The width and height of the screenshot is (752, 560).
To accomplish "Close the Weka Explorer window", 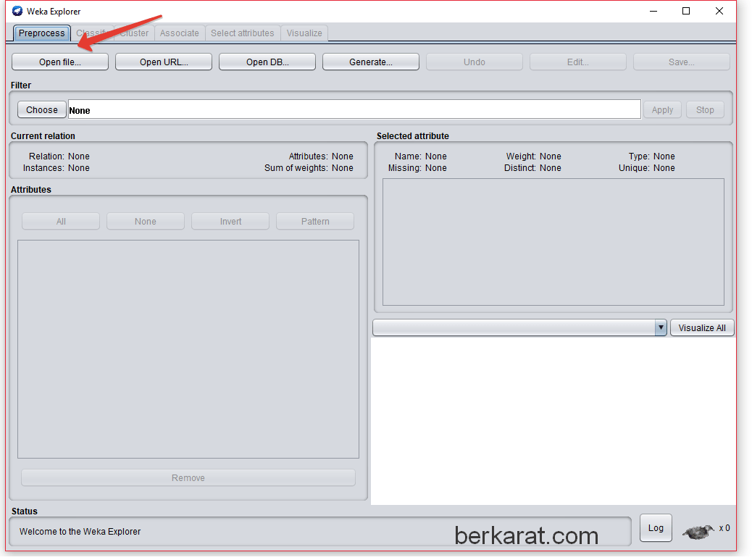I will point(719,11).
